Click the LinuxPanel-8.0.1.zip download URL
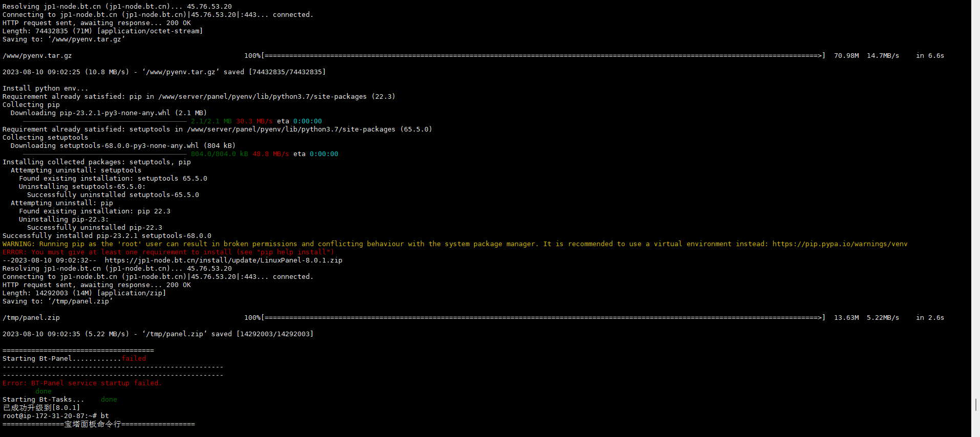 [224, 260]
